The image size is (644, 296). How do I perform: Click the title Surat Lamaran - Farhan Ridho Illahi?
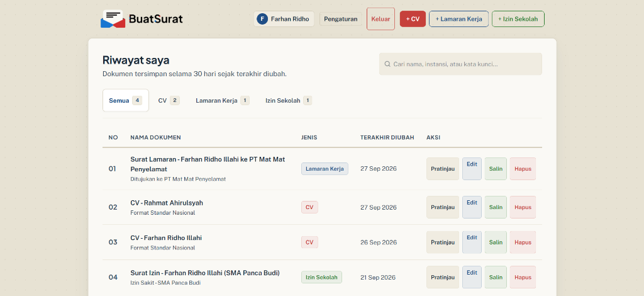(208, 164)
